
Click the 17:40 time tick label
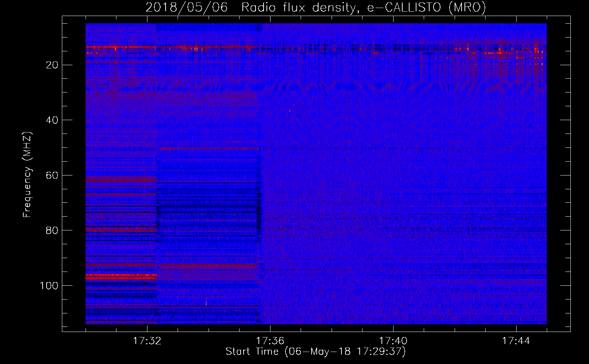click(x=393, y=341)
